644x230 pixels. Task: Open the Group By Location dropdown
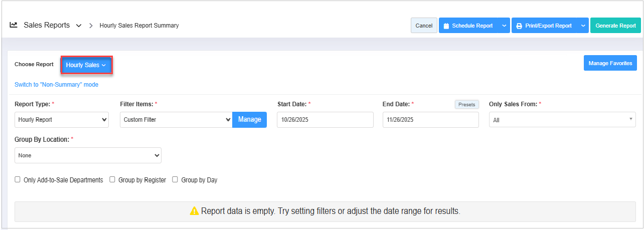pyautogui.click(x=88, y=155)
